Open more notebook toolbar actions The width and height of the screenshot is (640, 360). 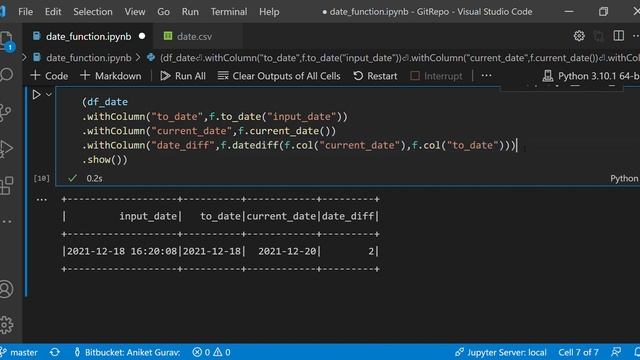click(x=486, y=76)
